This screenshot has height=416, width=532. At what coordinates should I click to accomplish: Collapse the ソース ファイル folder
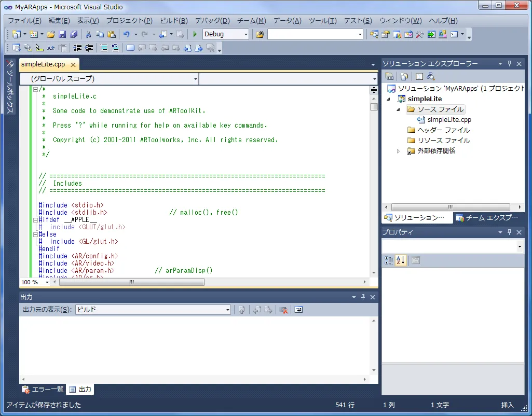399,109
